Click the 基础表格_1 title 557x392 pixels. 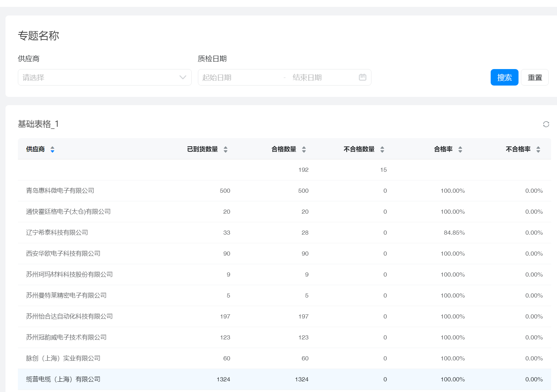pos(38,124)
